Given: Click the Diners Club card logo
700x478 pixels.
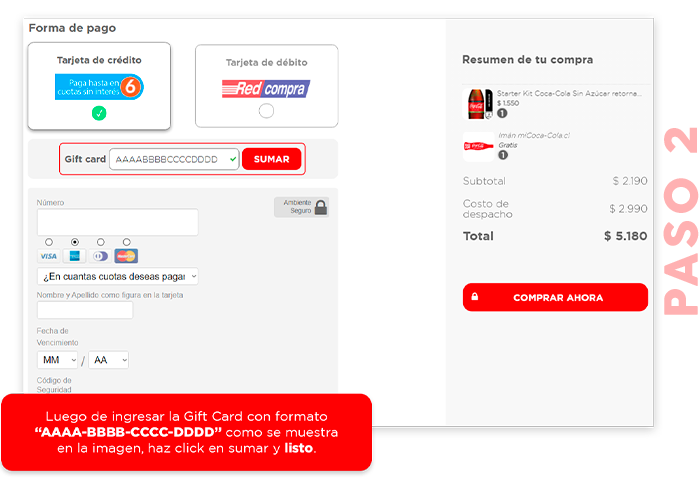Looking at the screenshot, I should (x=100, y=256).
